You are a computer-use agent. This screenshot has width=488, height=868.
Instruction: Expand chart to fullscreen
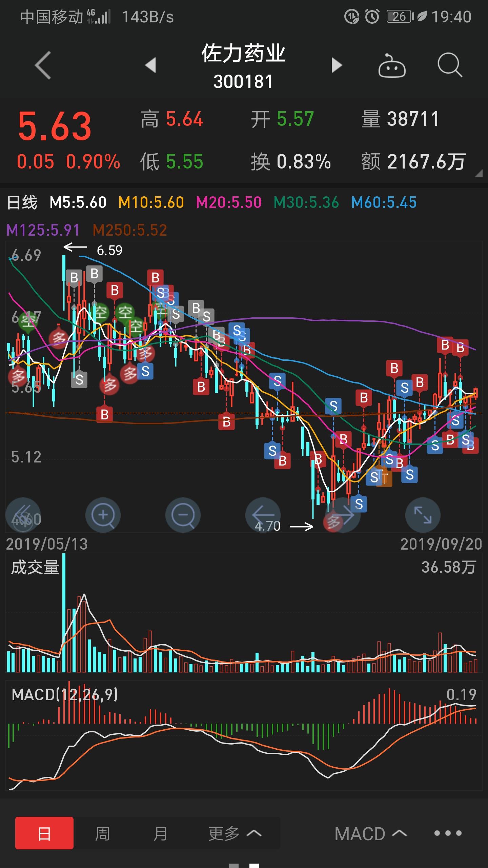tap(423, 515)
